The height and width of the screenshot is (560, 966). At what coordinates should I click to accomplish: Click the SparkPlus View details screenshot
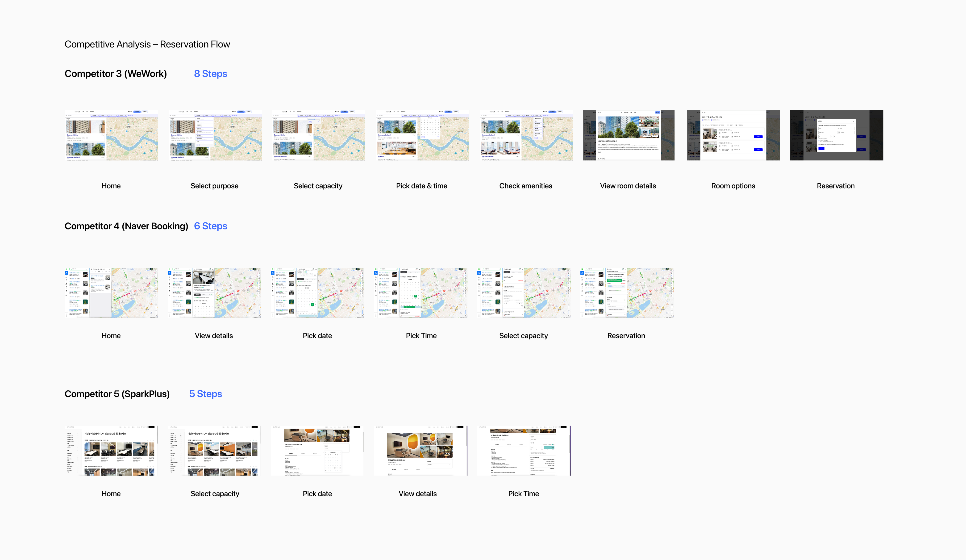tap(421, 450)
